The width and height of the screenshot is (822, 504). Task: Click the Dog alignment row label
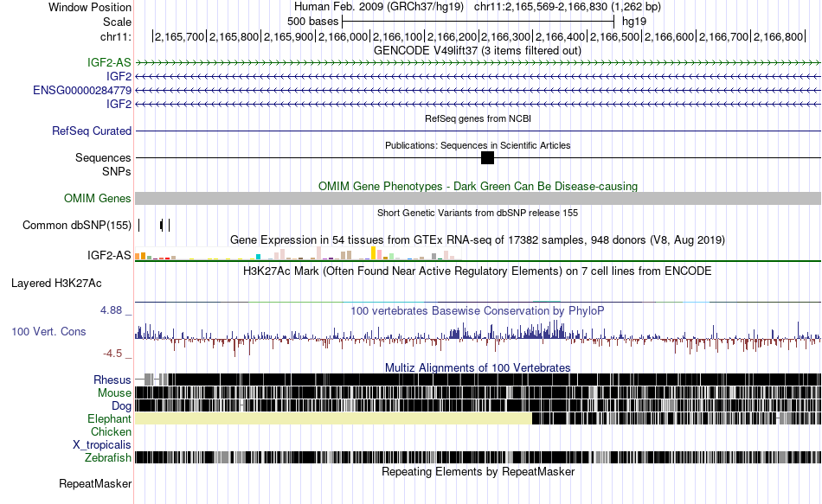click(x=121, y=405)
